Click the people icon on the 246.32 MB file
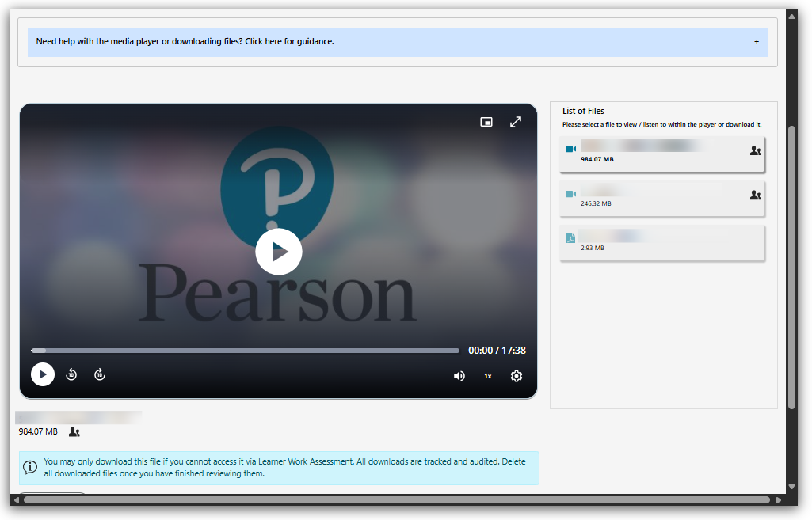Image resolution: width=812 pixels, height=520 pixels. [x=755, y=195]
